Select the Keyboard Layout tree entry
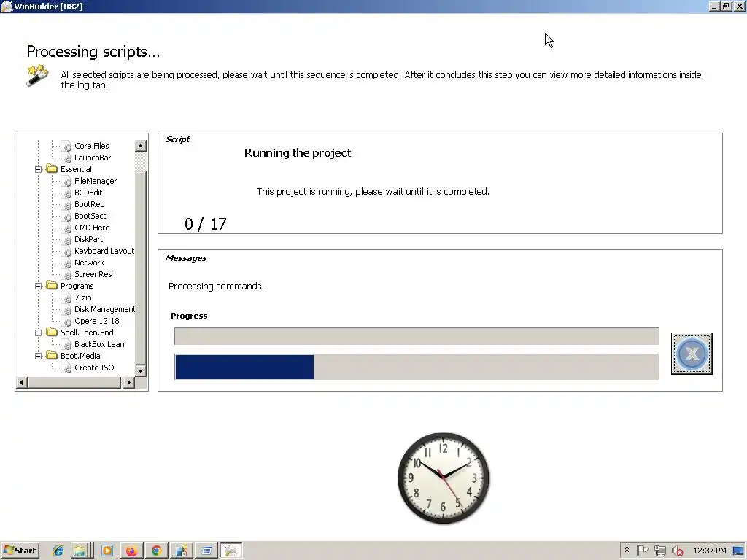This screenshot has height=560, width=747. click(104, 251)
